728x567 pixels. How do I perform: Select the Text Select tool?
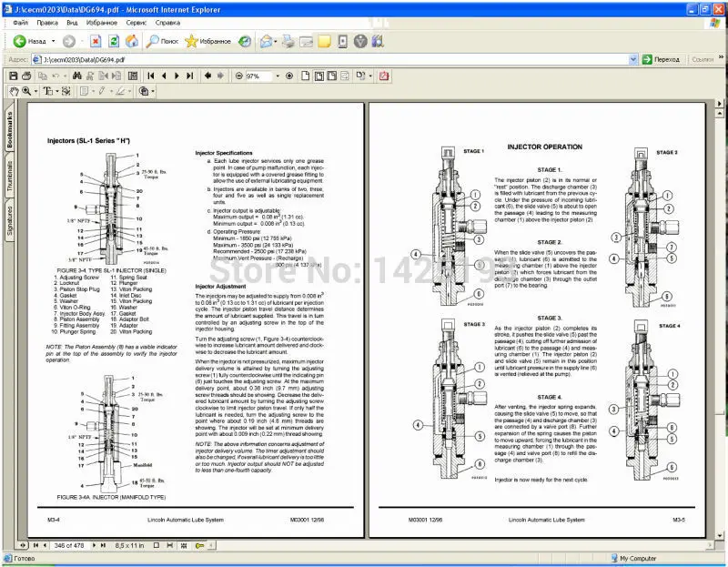click(47, 91)
